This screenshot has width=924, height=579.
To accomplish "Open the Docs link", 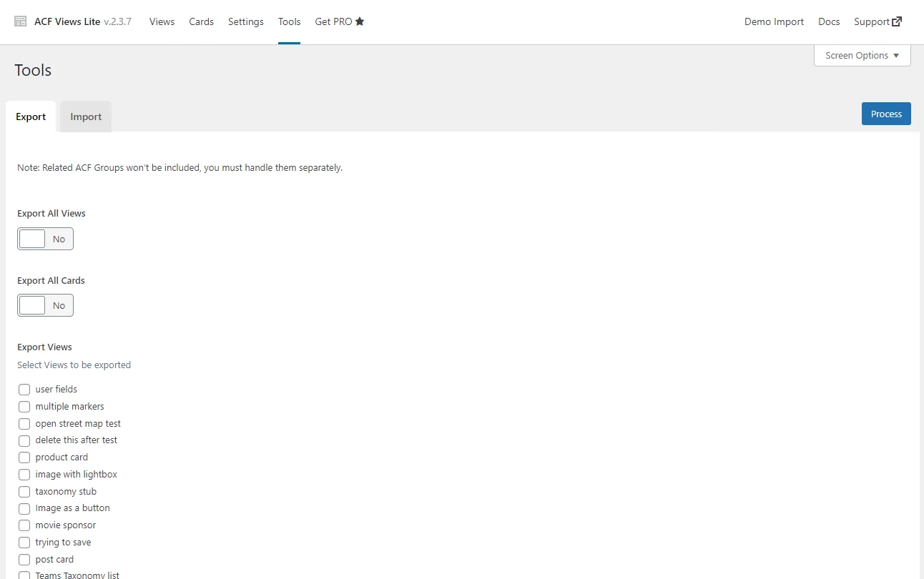I will click(829, 21).
